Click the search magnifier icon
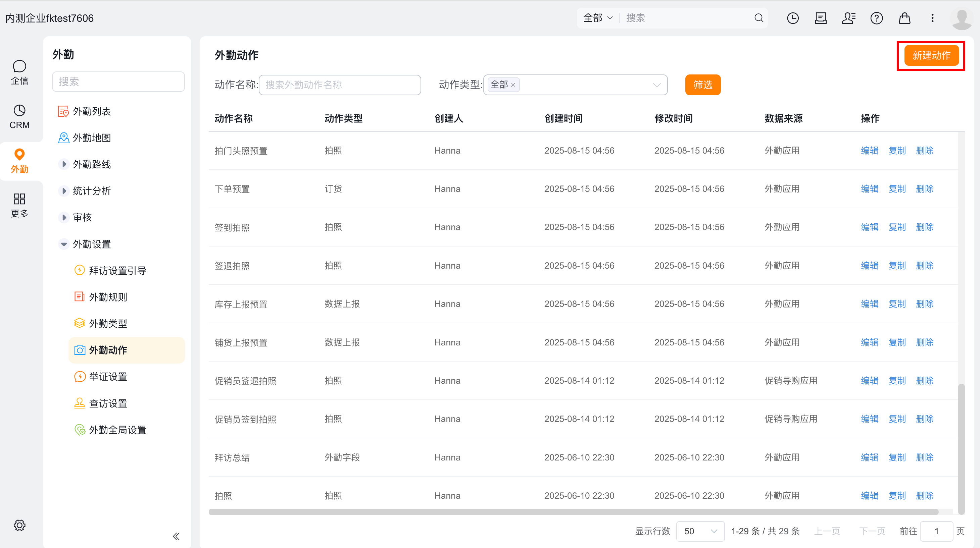The image size is (980, 548). point(758,18)
